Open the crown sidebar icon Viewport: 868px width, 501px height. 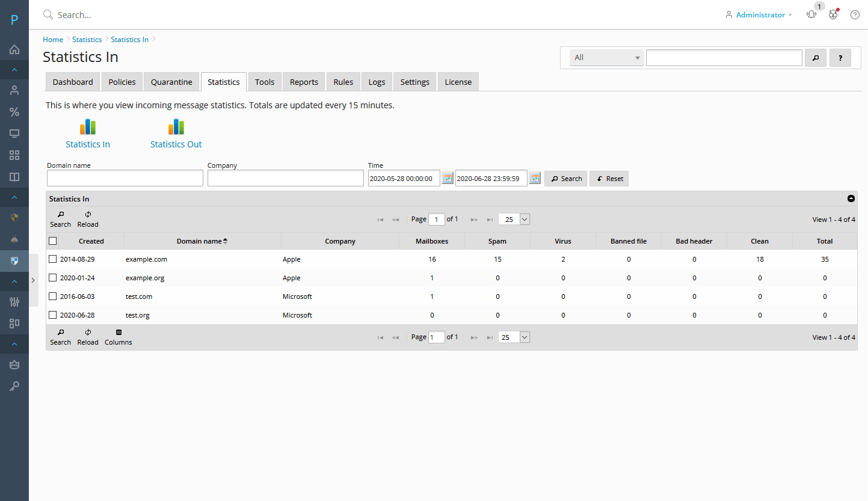pyautogui.click(x=14, y=364)
